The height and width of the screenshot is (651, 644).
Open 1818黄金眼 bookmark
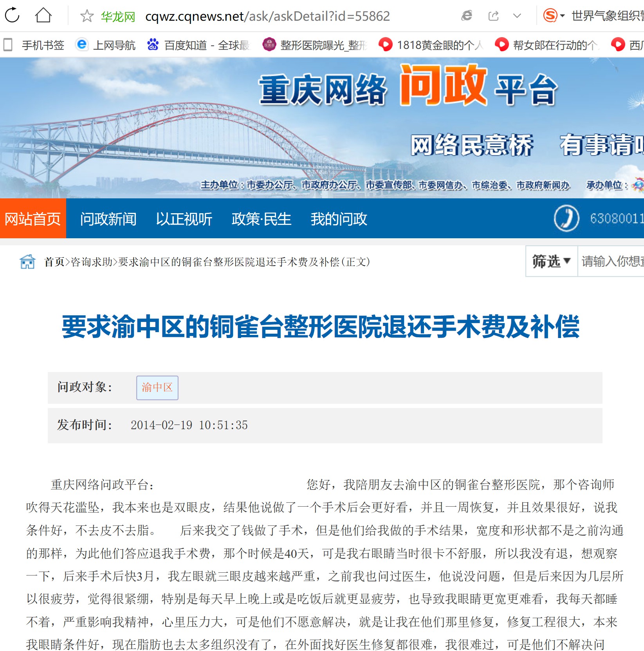coord(431,45)
